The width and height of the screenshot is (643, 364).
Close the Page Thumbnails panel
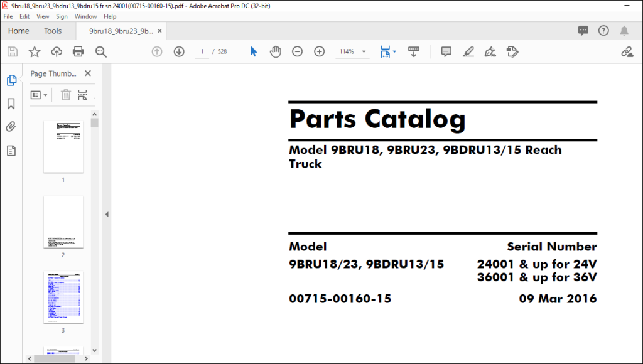88,73
